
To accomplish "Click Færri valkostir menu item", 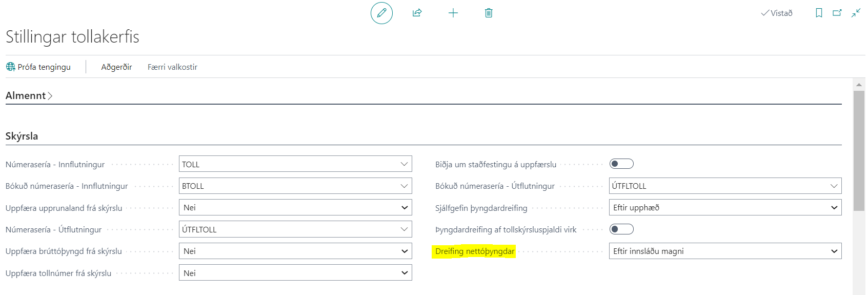I will click(172, 67).
